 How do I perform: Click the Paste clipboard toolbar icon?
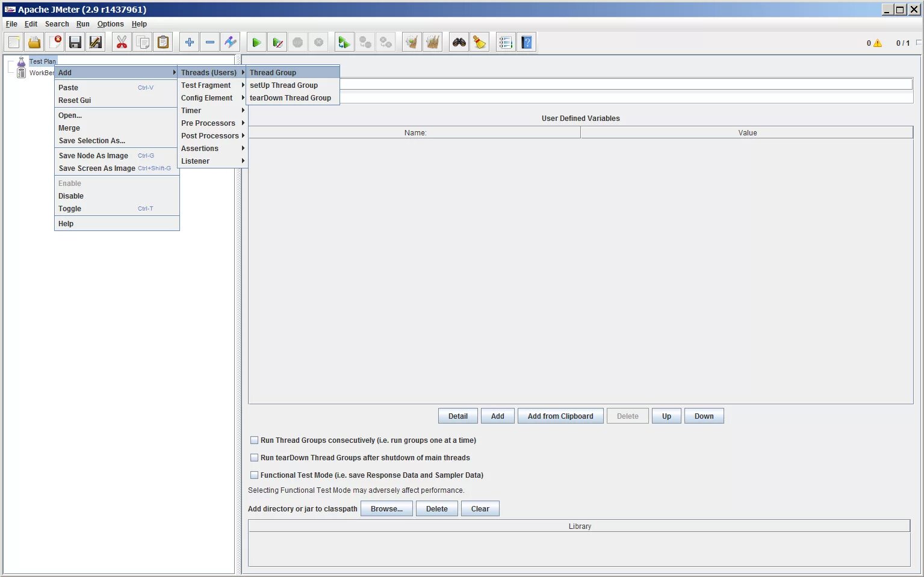point(163,42)
